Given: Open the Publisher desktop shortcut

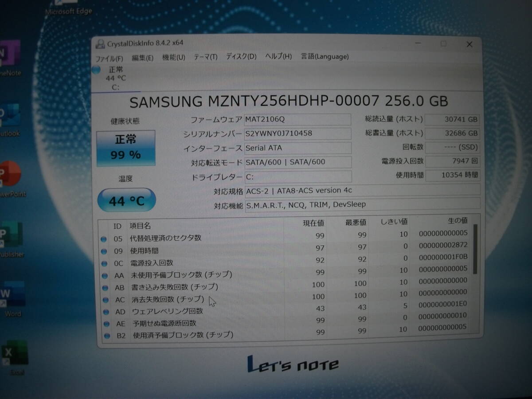Looking at the screenshot, I should [11, 240].
